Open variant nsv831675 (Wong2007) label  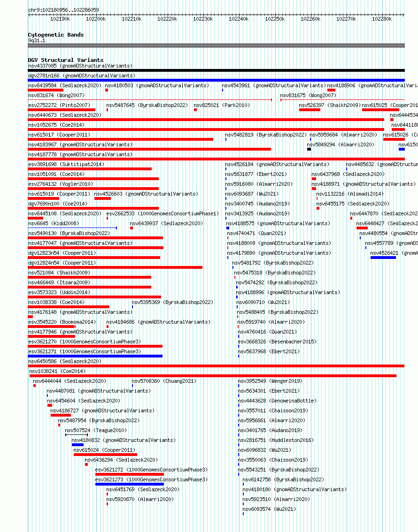click(308, 95)
